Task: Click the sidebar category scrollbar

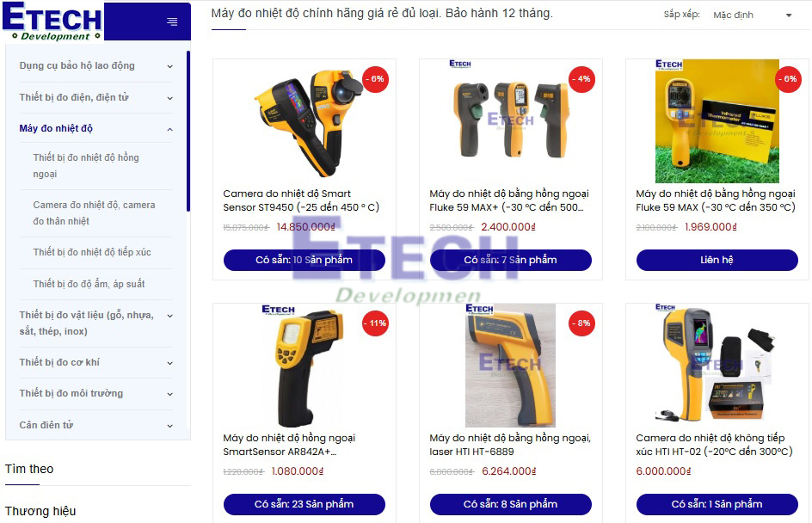Action: [188, 131]
